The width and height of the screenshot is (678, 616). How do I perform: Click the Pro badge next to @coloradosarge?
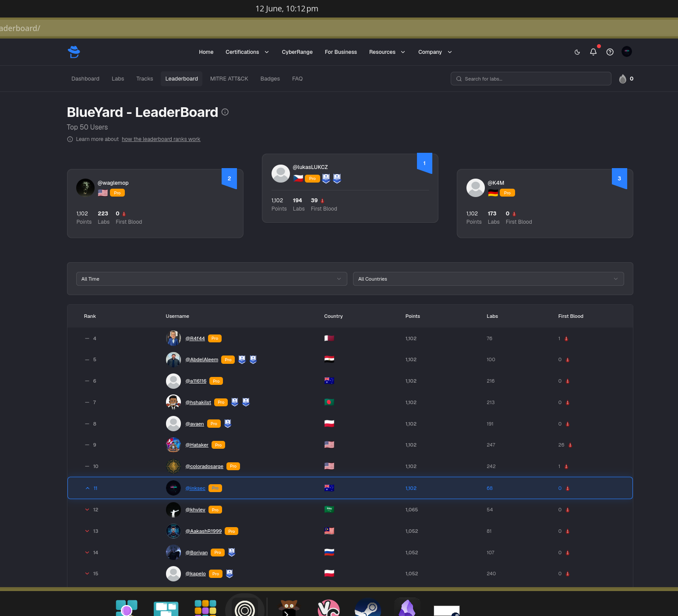point(233,466)
